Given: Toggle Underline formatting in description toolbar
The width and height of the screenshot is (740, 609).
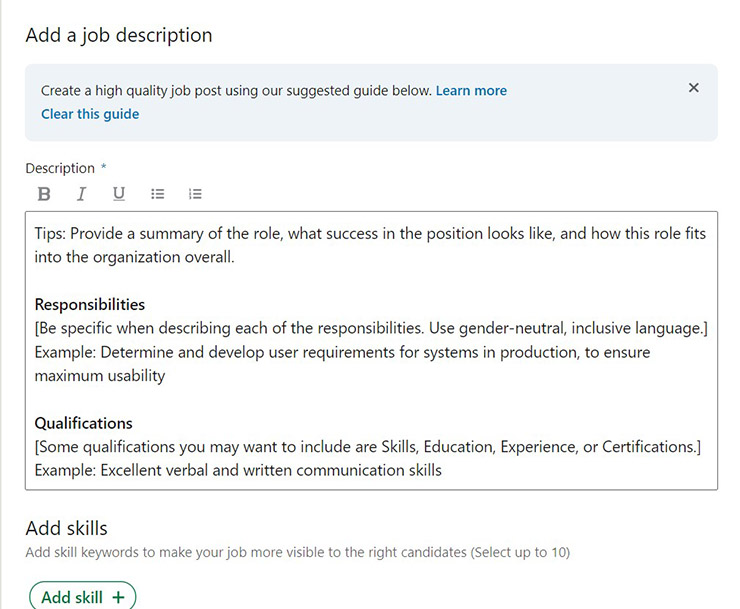Looking at the screenshot, I should (x=119, y=194).
